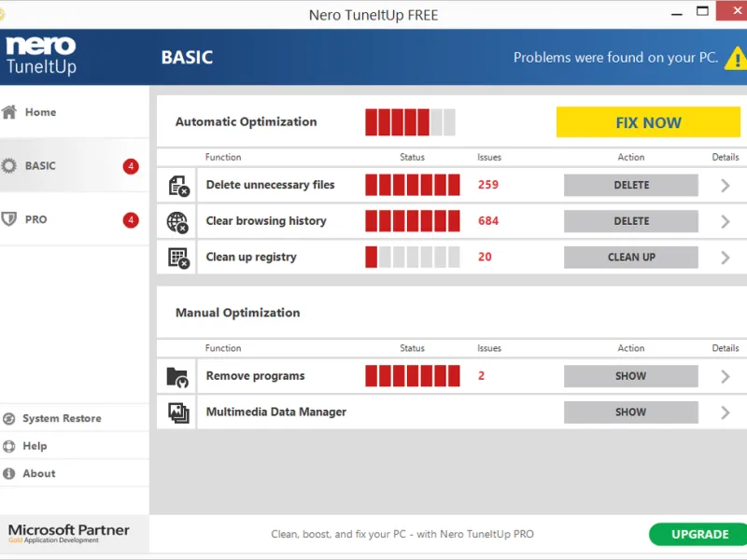Click the Automatic Optimization status bar
747x560 pixels.
pos(410,122)
